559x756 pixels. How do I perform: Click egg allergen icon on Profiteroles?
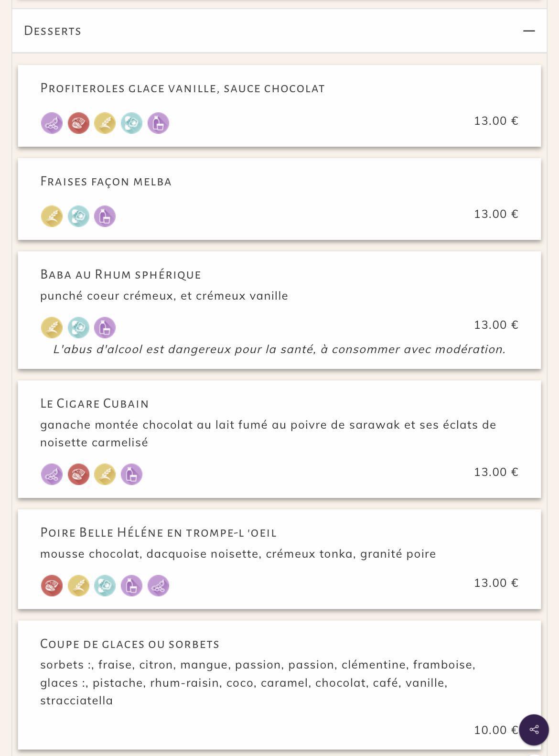coord(131,123)
